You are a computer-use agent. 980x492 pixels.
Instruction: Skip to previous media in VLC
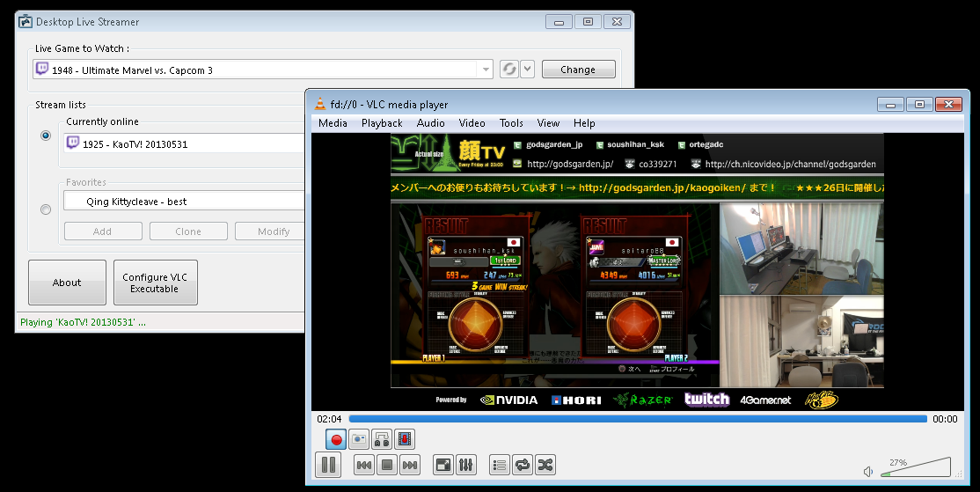tap(364, 465)
